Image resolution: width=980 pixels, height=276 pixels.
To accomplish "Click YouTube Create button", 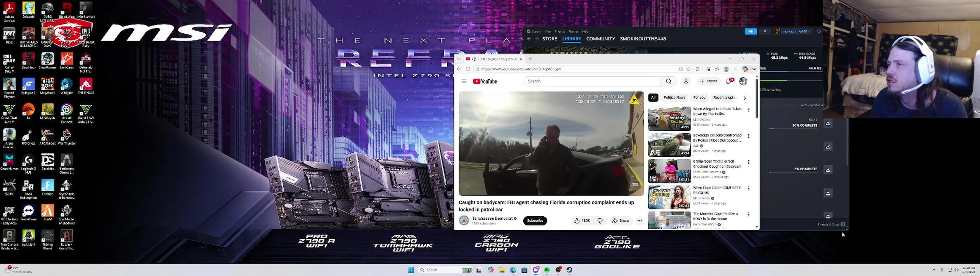I will pyautogui.click(x=709, y=81).
